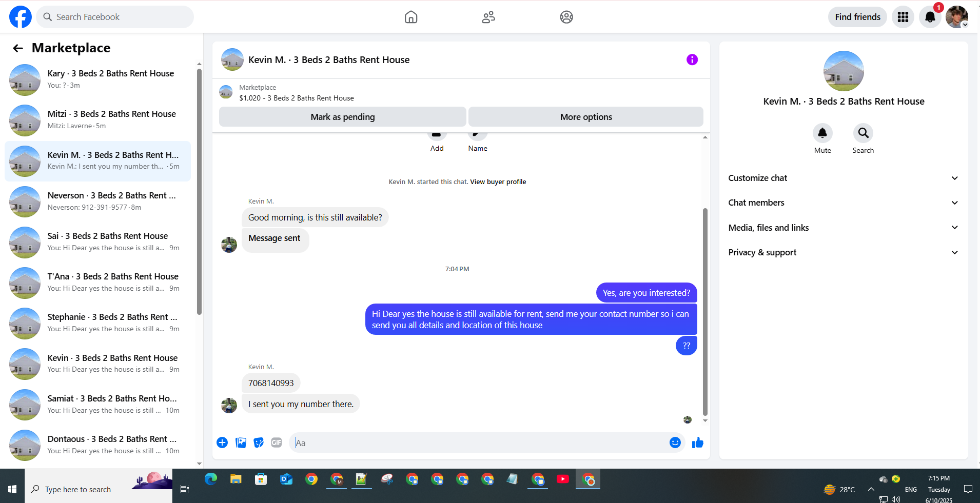980x503 pixels.
Task: Click the Search magnifier in chat details
Action: (x=864, y=133)
